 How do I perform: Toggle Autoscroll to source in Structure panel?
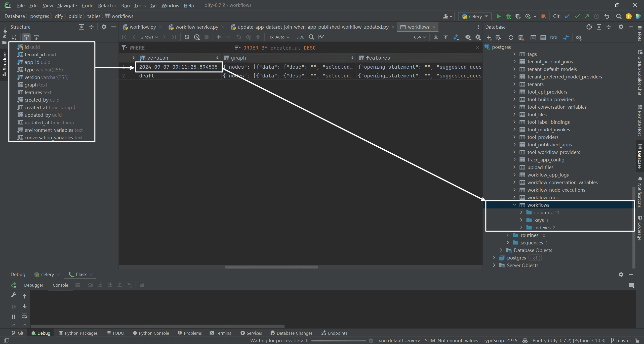point(26,37)
